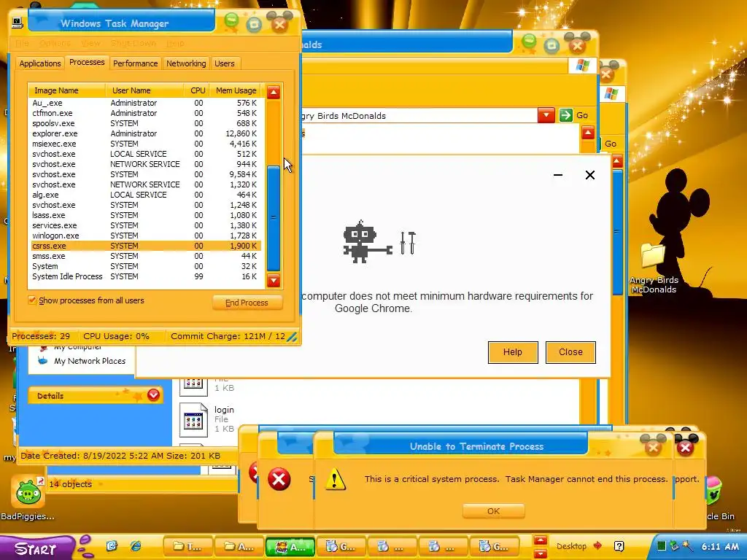Select the explorer.exe process row

(145, 133)
